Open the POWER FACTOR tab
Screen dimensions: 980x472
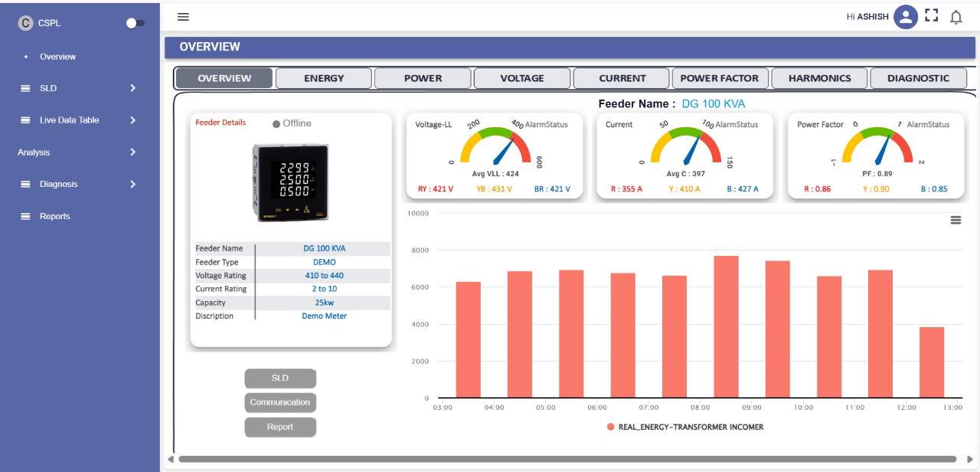pos(719,77)
